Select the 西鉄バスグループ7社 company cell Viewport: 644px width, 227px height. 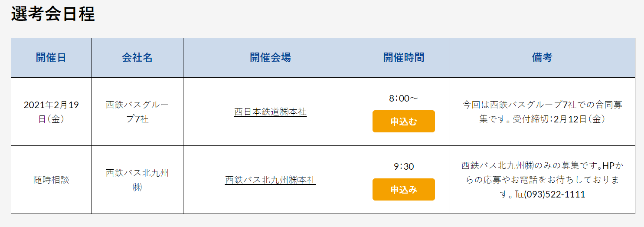pyautogui.click(x=137, y=112)
